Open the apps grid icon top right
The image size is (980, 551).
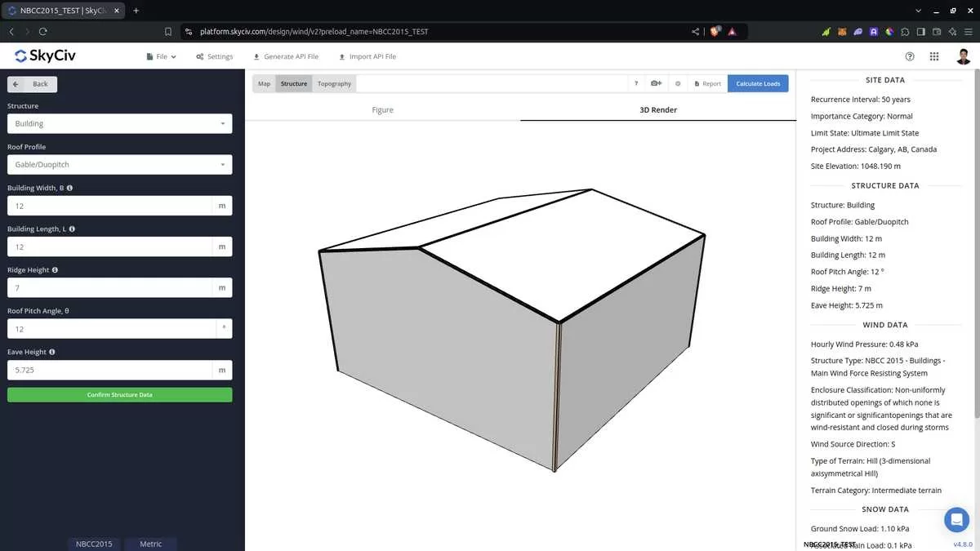(934, 56)
